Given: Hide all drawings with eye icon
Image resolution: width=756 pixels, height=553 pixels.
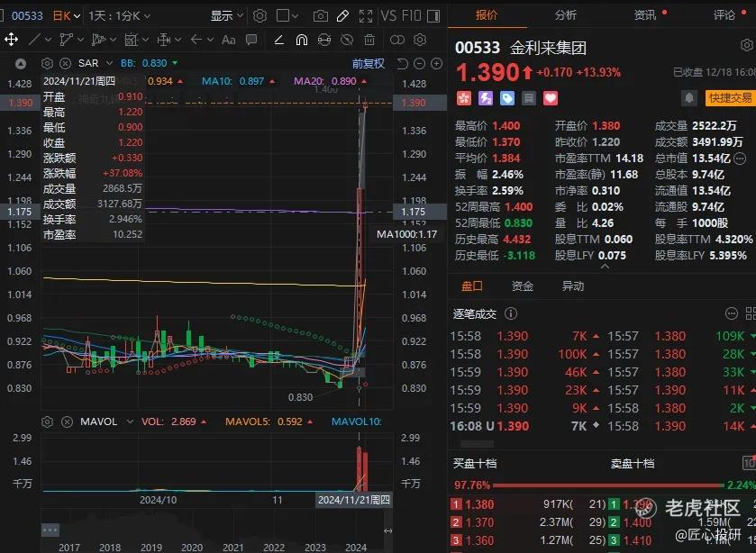Looking at the screenshot, I should click(x=347, y=40).
